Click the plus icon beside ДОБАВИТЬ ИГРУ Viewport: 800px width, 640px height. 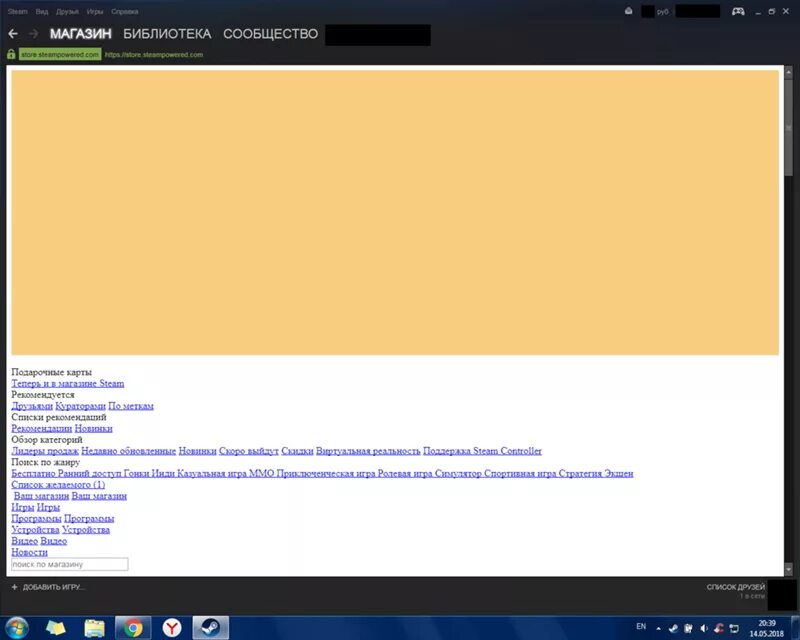click(x=14, y=587)
